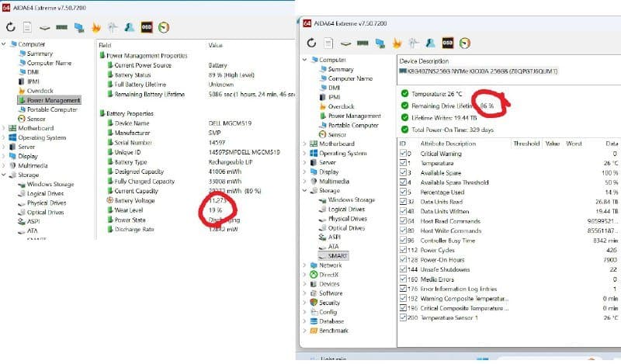Toggle Data Units Read checkbox
621x364 pixels.
[403, 202]
